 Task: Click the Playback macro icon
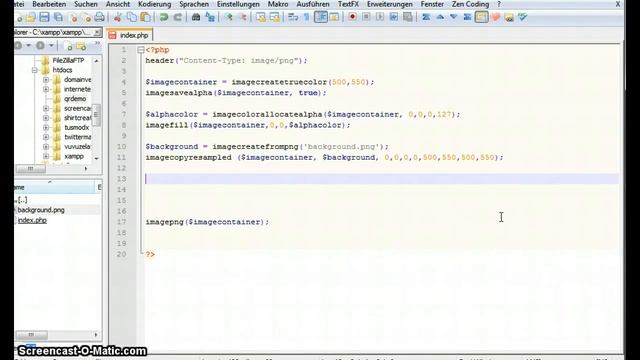pos(380,17)
